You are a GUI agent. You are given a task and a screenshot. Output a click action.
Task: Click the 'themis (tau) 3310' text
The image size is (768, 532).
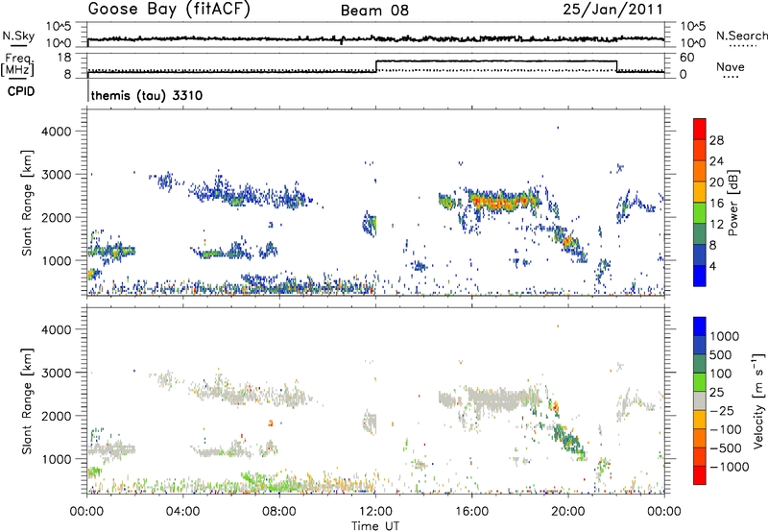tap(147, 95)
